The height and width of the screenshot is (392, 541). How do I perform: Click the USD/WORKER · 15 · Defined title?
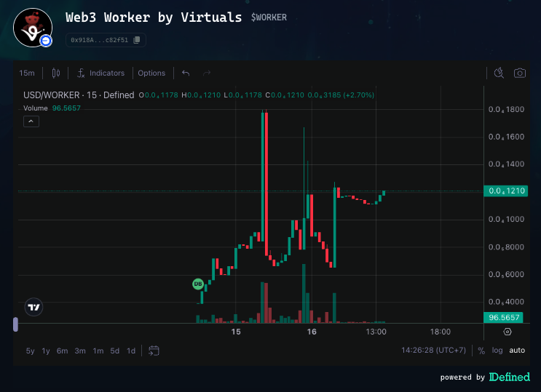click(x=79, y=95)
